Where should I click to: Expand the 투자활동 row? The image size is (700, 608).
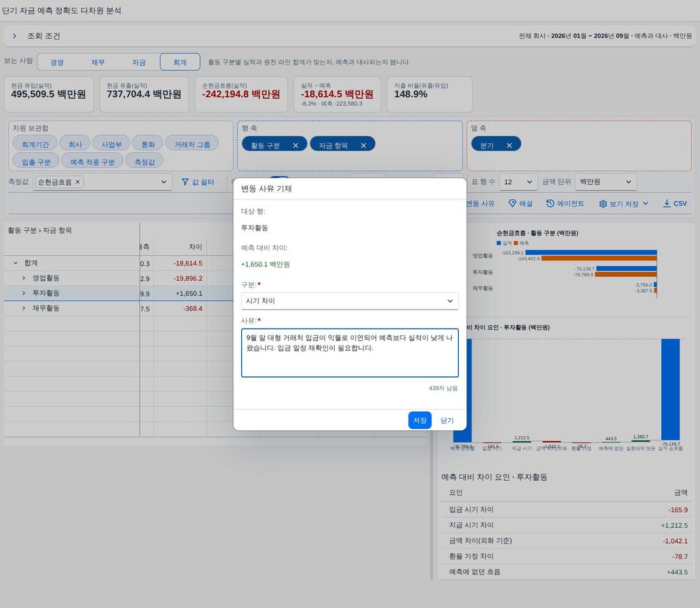(24, 293)
